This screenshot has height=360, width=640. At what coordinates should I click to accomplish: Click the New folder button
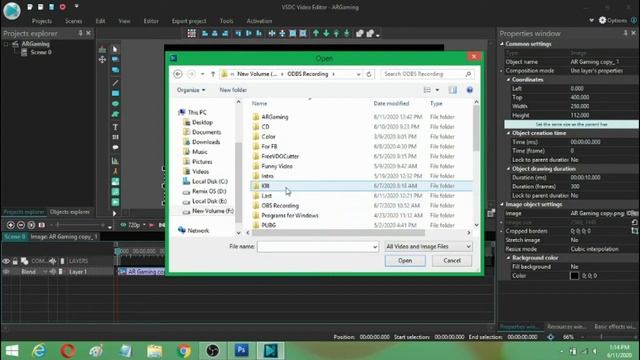233,90
